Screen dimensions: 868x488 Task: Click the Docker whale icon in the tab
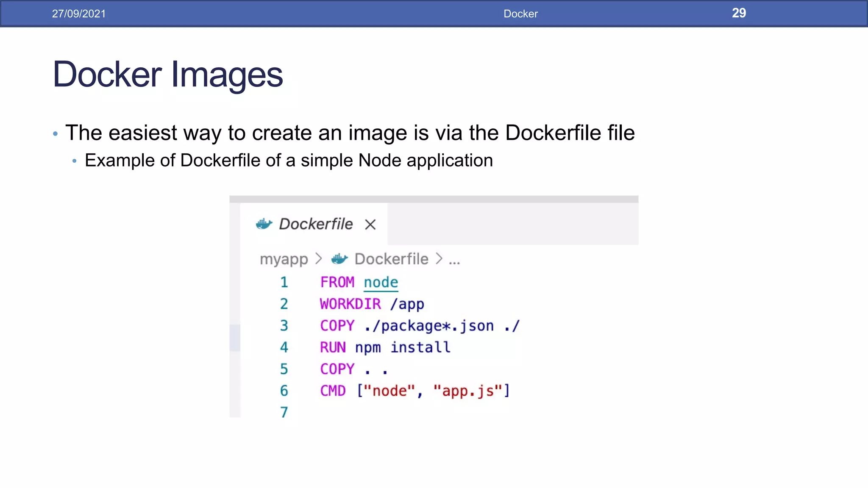click(x=264, y=224)
